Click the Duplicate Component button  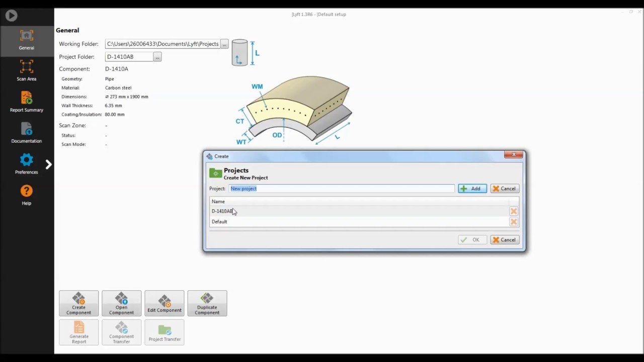207,303
